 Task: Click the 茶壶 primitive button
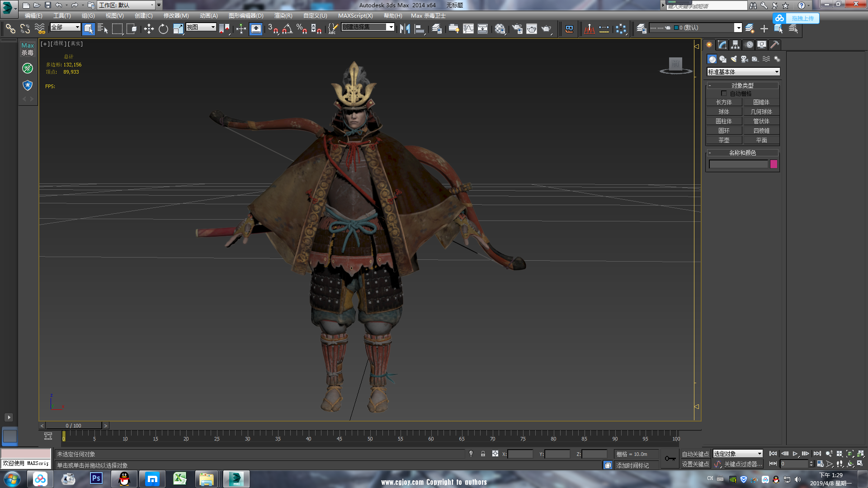click(724, 140)
